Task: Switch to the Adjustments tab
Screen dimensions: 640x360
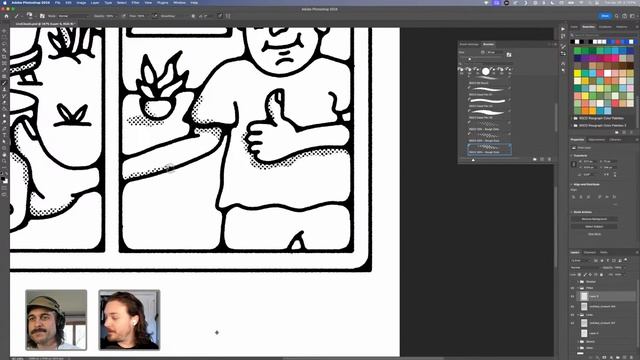Action: pyautogui.click(x=596, y=140)
